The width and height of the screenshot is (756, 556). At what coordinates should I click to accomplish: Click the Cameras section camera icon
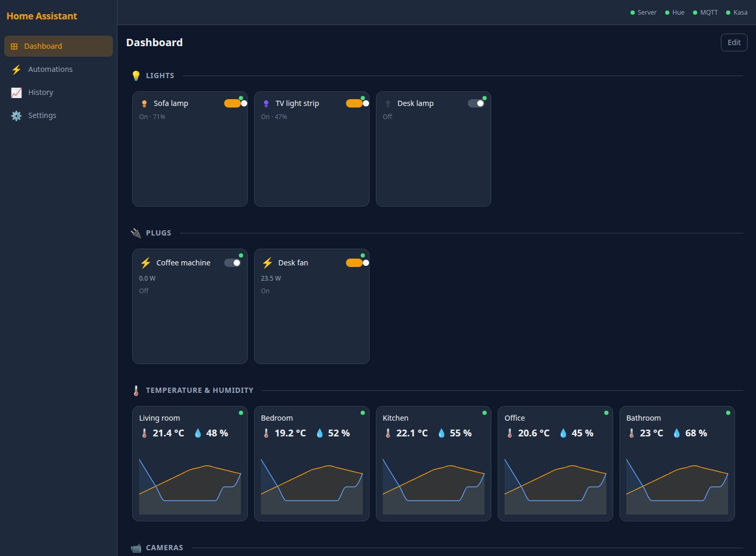click(x=136, y=548)
